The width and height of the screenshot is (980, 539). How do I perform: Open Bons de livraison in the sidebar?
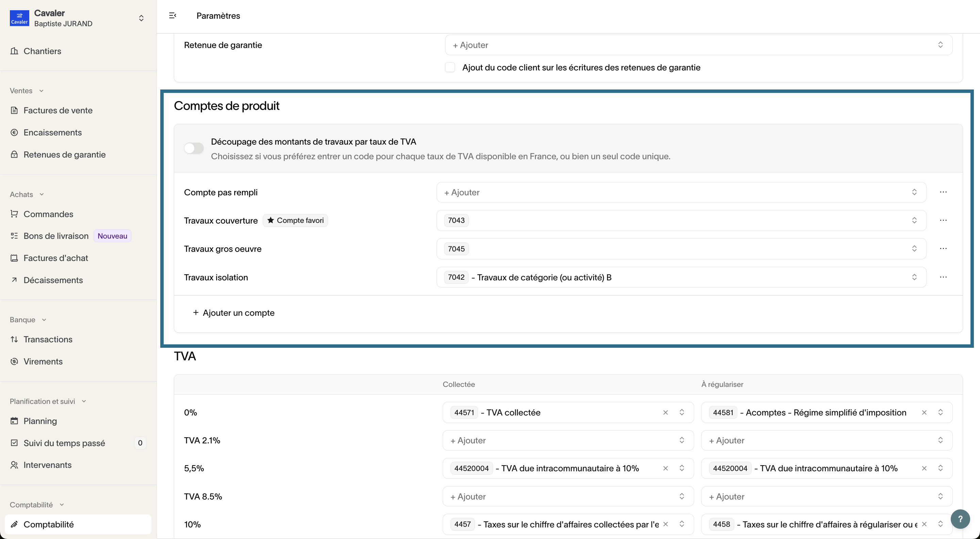(x=56, y=236)
